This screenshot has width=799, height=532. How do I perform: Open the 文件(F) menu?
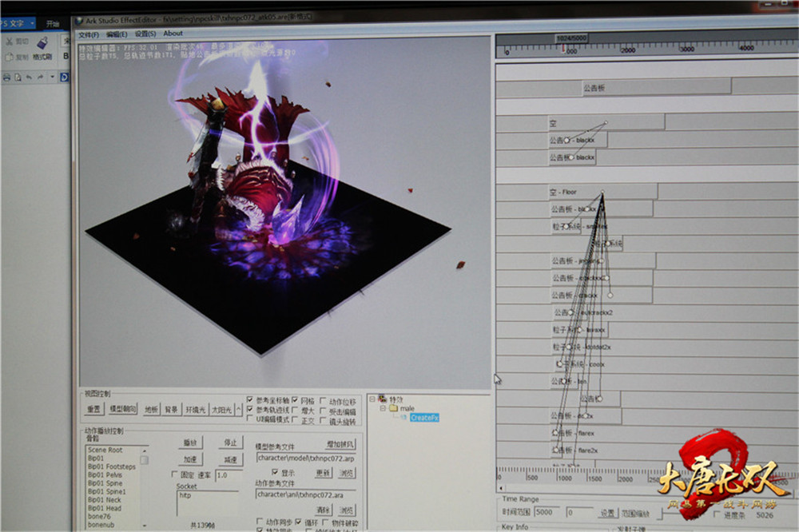(88, 34)
